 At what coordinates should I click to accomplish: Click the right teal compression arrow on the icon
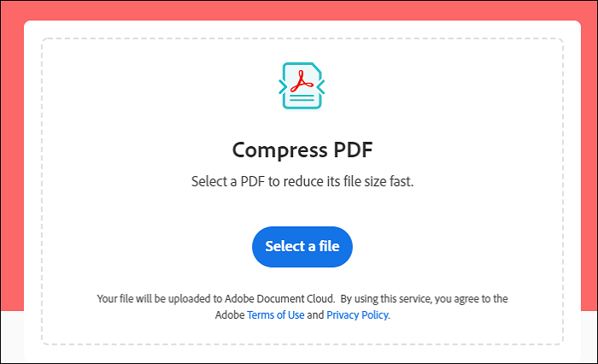320,86
